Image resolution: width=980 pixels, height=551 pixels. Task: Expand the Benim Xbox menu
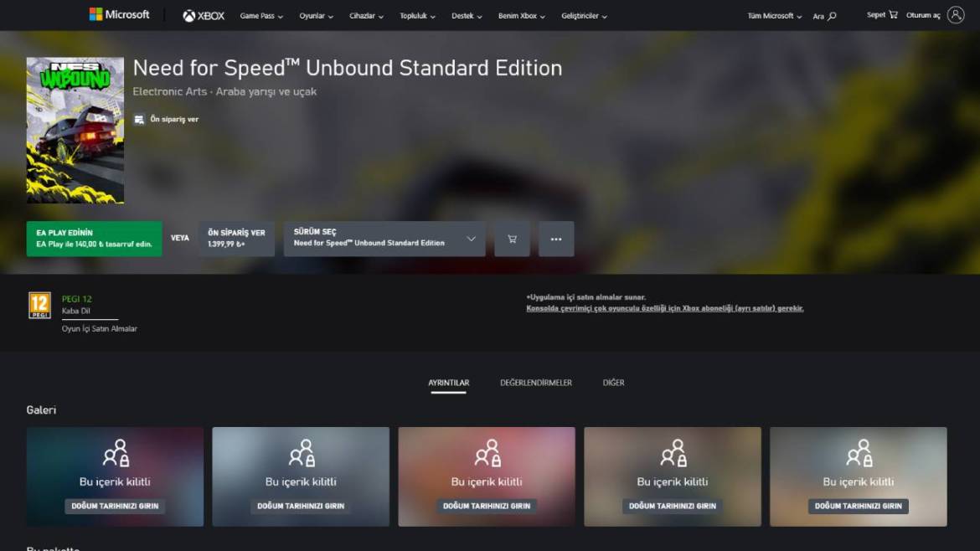522,16
